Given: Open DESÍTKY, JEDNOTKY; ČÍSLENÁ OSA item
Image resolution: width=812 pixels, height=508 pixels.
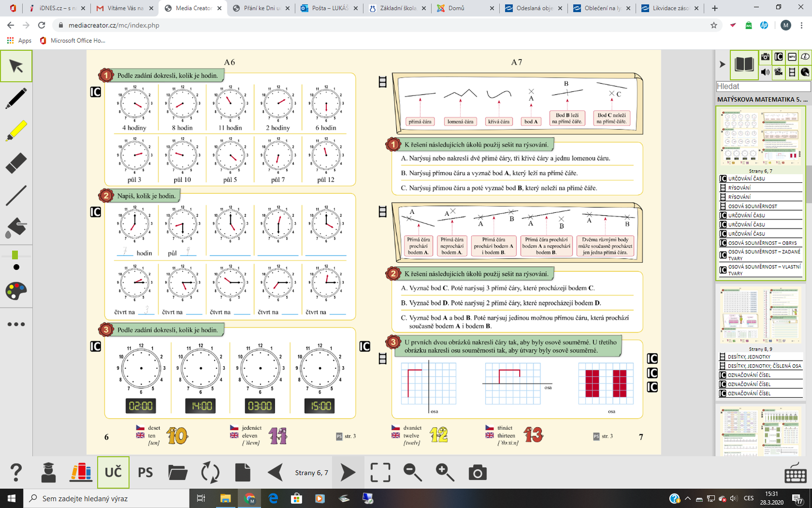Looking at the screenshot, I should [761, 366].
